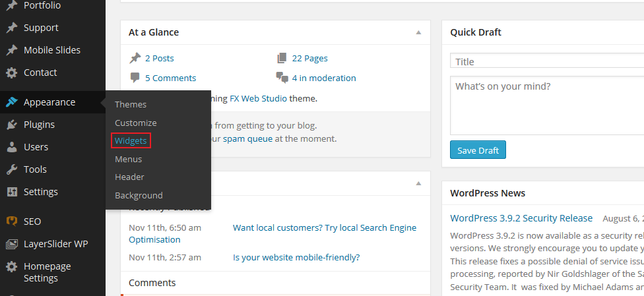Click the Homepage Settings gear icon

pos(11,267)
